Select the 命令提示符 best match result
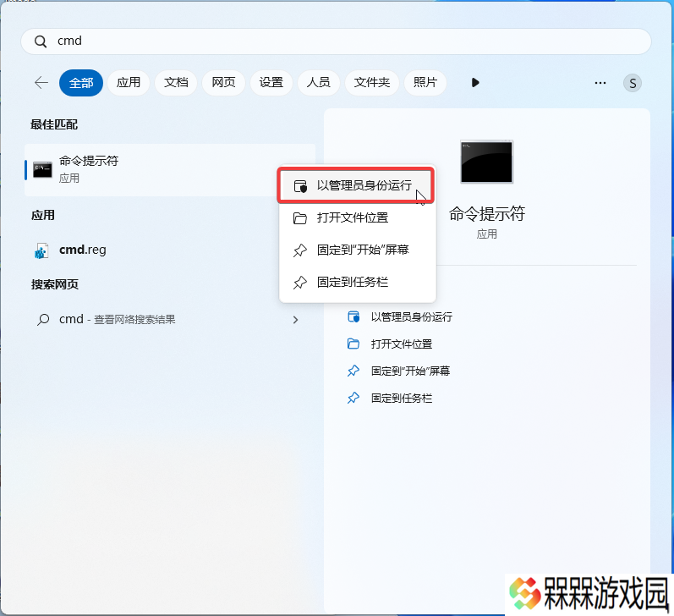The width and height of the screenshot is (674, 616). pyautogui.click(x=170, y=170)
